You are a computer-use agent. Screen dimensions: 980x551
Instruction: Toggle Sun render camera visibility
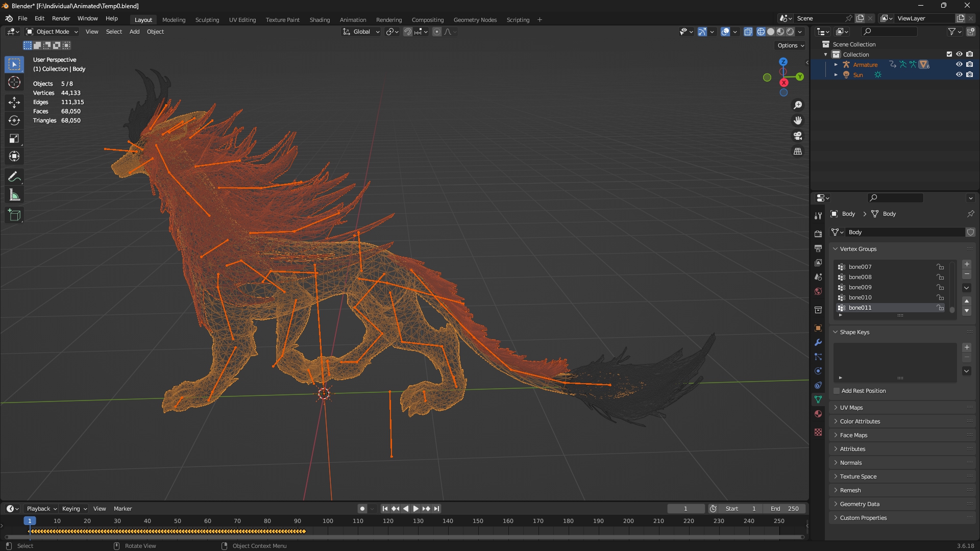[969, 75]
